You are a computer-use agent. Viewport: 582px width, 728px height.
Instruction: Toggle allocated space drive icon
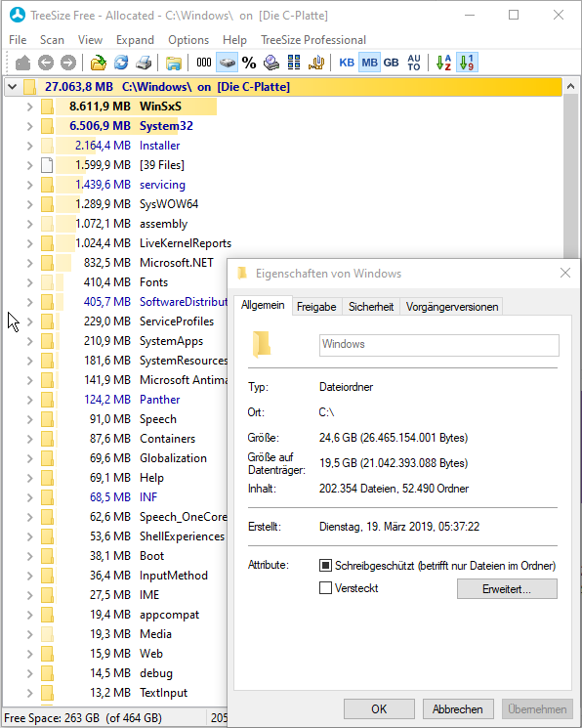[x=227, y=63]
